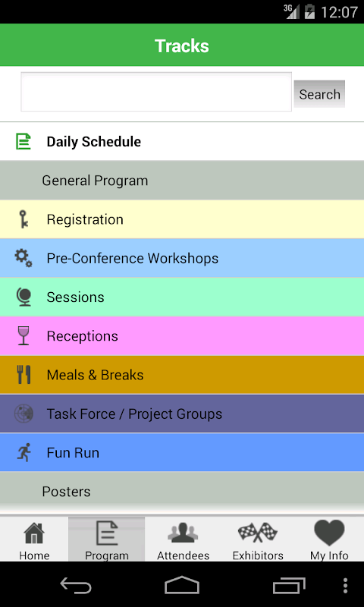Tap the running figure Fun Run icon
The width and height of the screenshot is (364, 607).
point(24,452)
